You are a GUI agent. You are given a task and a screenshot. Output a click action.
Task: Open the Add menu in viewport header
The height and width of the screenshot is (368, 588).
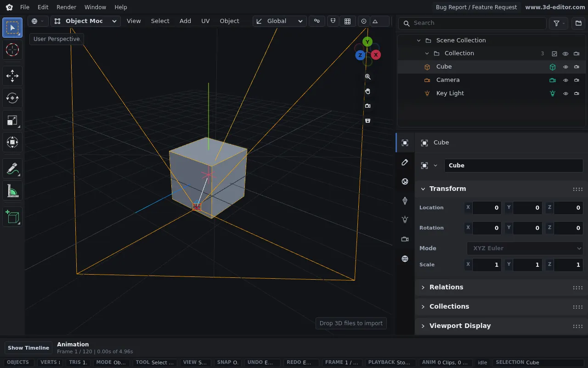coord(185,21)
